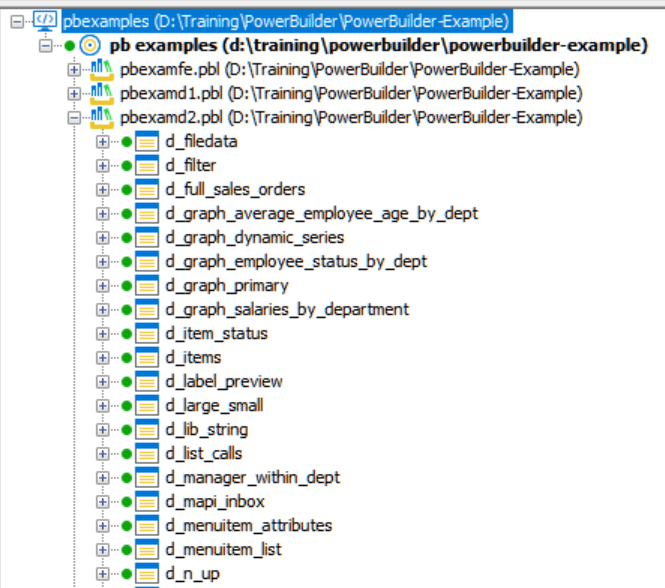Screen dimensions: 665x588
Task: Click the d_menuitem_attributes DataWindow icon
Action: [x=147, y=526]
